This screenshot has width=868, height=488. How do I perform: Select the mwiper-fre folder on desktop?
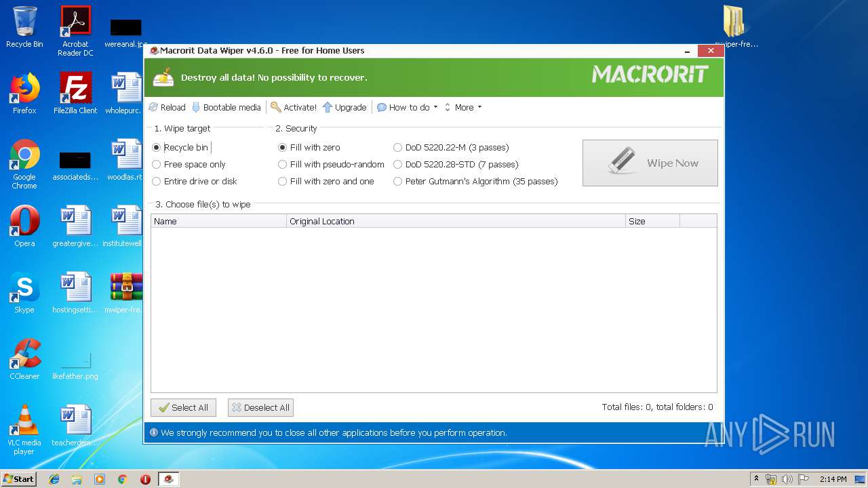(x=736, y=27)
